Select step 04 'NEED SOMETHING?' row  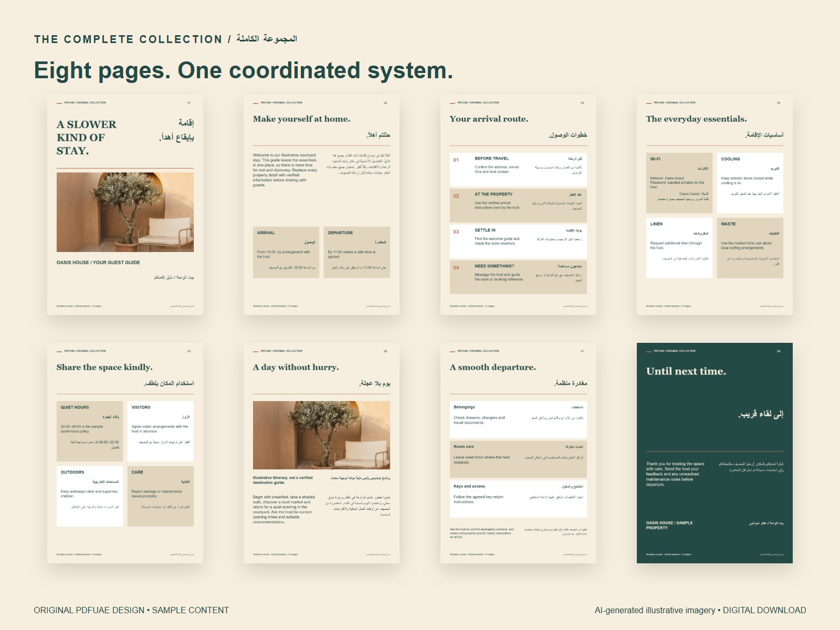(518, 277)
